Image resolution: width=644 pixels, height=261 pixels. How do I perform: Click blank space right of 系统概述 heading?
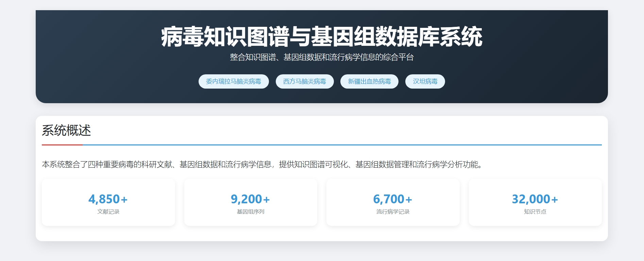[x=340, y=130]
